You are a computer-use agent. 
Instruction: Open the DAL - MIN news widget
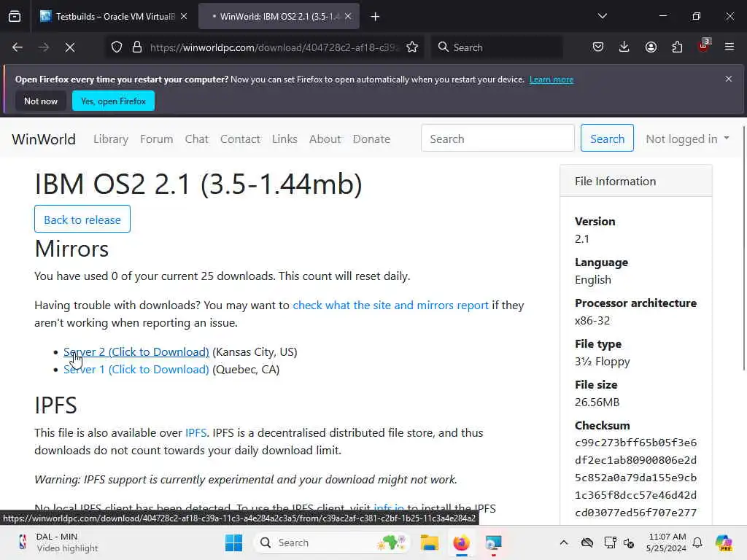[x=58, y=542]
